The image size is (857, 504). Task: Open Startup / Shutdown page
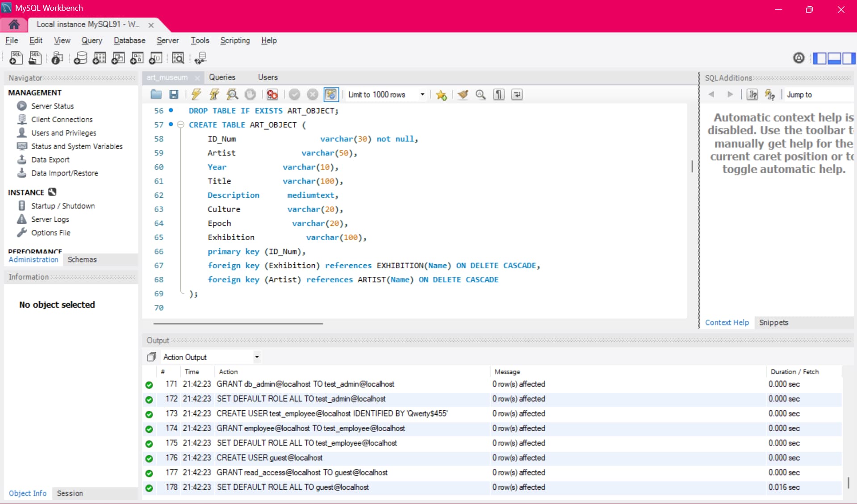(63, 206)
